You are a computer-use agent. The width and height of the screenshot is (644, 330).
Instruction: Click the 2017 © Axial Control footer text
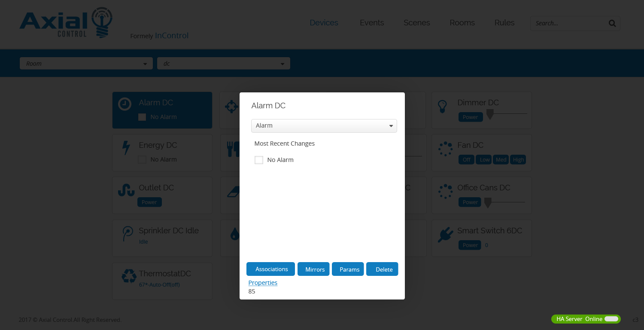click(70, 320)
